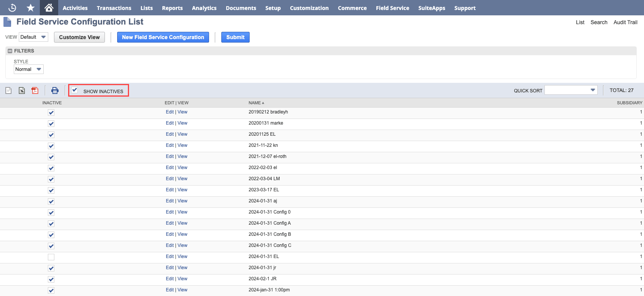Click the Customize View button
This screenshot has width=644, height=296.
point(79,37)
